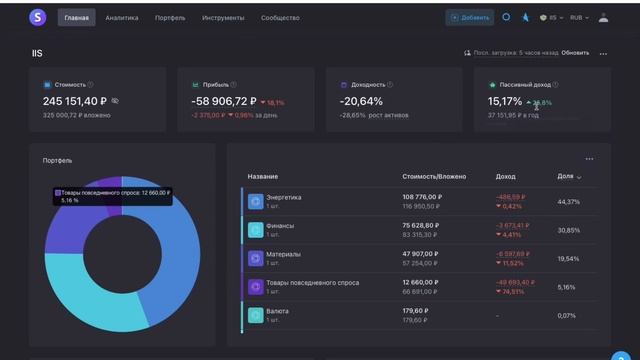Image resolution: width=640 pixels, height=360 pixels.
Task: Click the info icon next to Стоимость
Action: (91, 84)
